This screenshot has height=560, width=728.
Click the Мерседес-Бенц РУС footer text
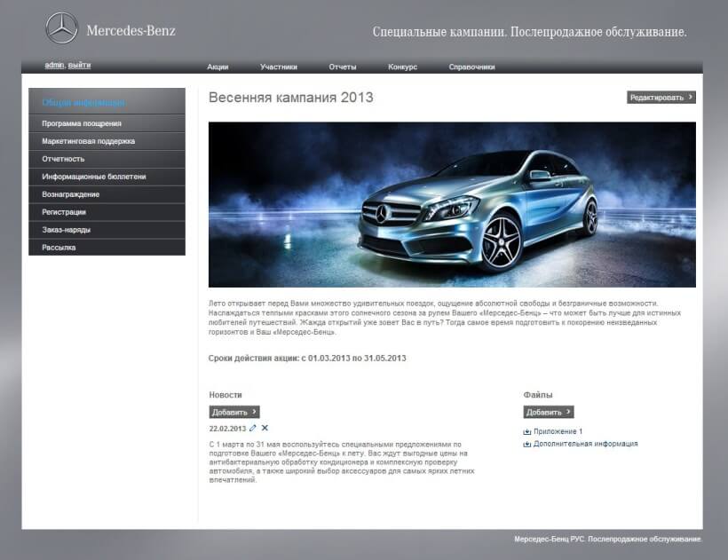(x=608, y=539)
